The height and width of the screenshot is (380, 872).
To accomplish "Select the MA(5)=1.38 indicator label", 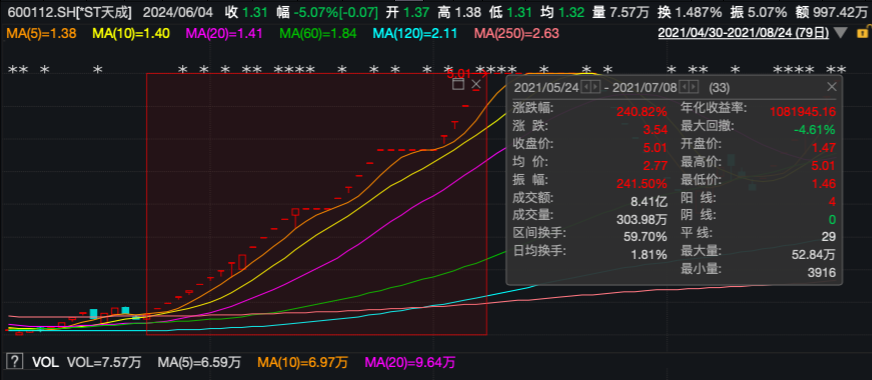I will [41, 33].
